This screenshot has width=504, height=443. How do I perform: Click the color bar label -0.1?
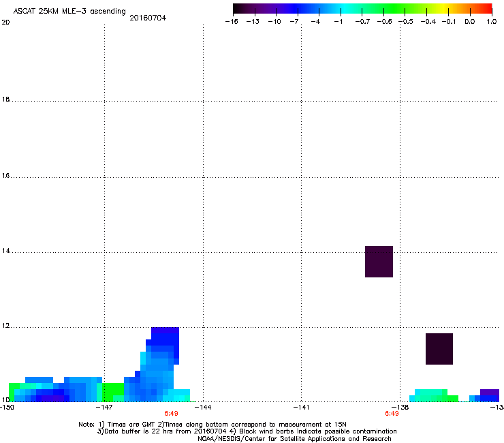[x=449, y=22]
